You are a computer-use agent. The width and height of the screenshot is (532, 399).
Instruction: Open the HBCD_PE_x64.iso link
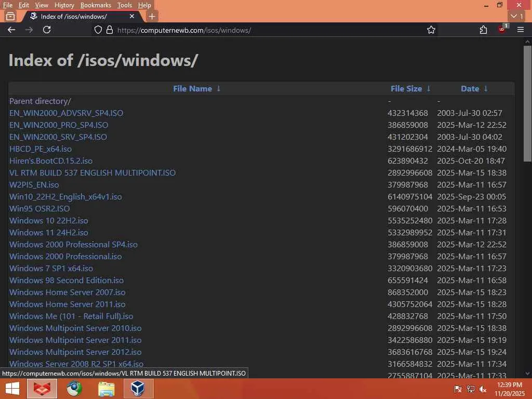41,149
